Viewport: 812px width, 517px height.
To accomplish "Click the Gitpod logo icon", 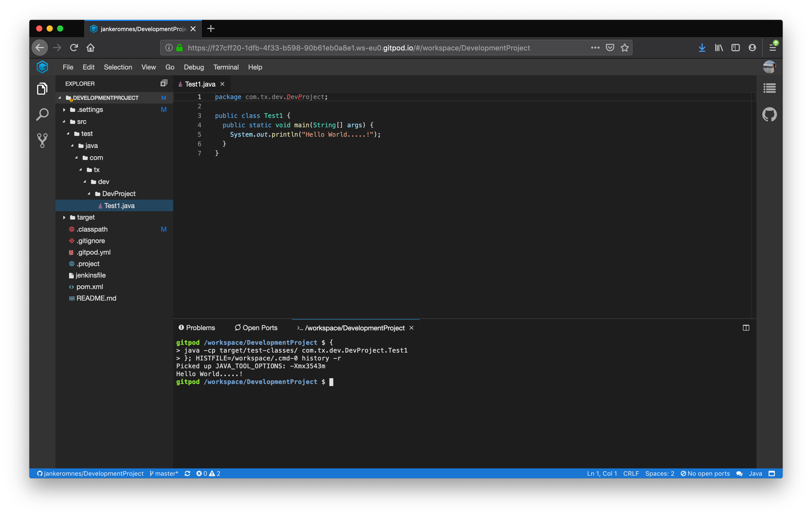I will (x=42, y=67).
